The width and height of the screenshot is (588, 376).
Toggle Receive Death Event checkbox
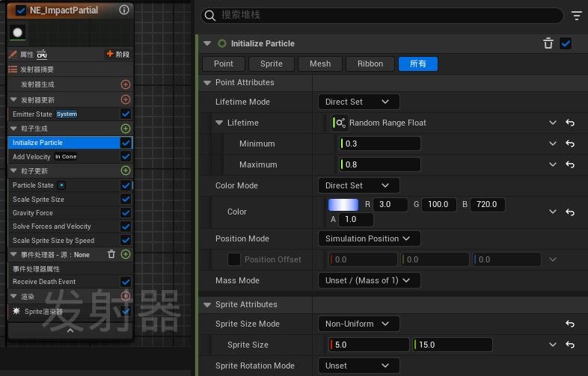click(126, 282)
